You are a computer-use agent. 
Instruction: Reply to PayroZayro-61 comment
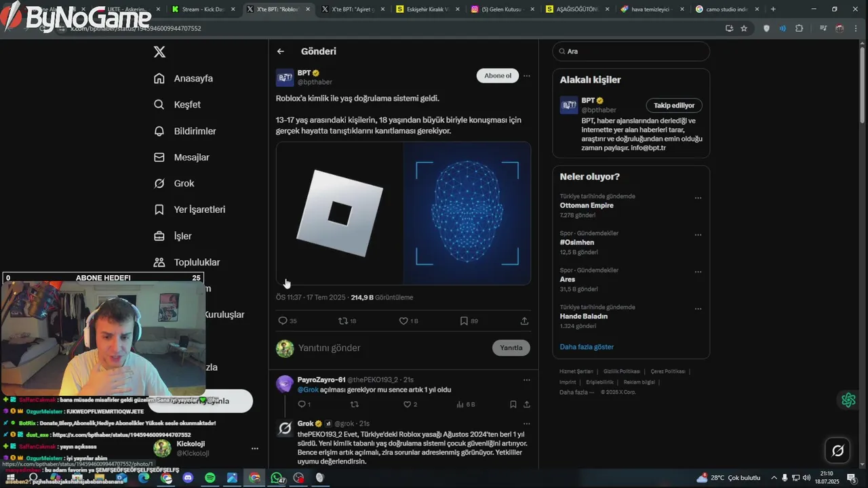tap(304, 405)
